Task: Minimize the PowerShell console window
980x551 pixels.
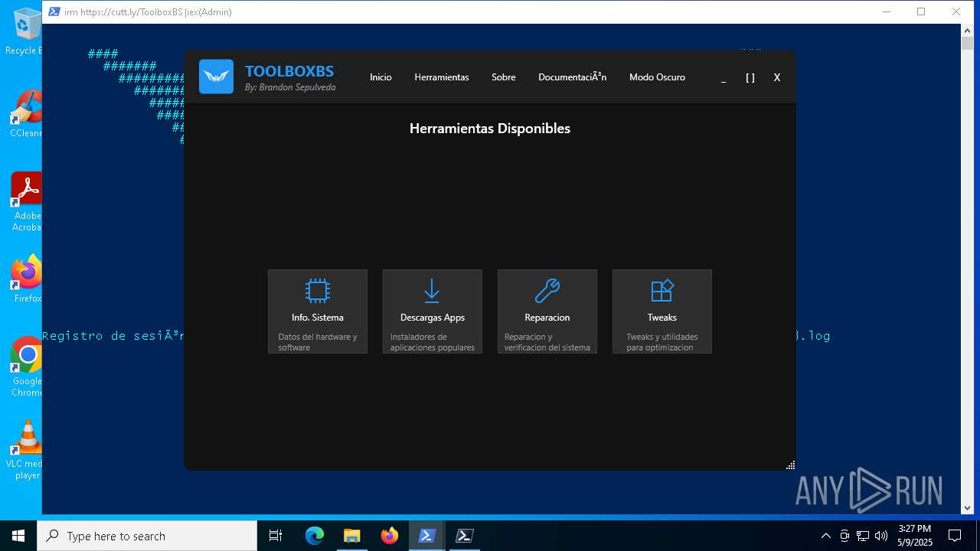Action: click(887, 11)
